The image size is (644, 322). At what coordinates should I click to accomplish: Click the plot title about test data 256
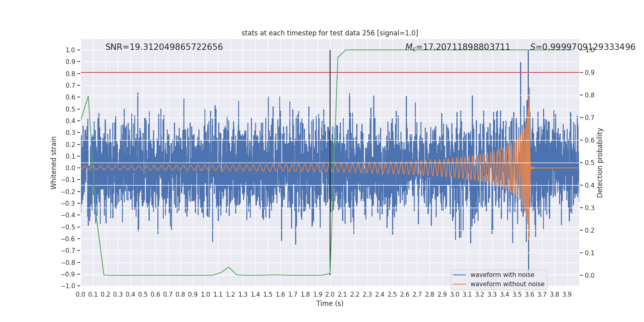pos(330,33)
